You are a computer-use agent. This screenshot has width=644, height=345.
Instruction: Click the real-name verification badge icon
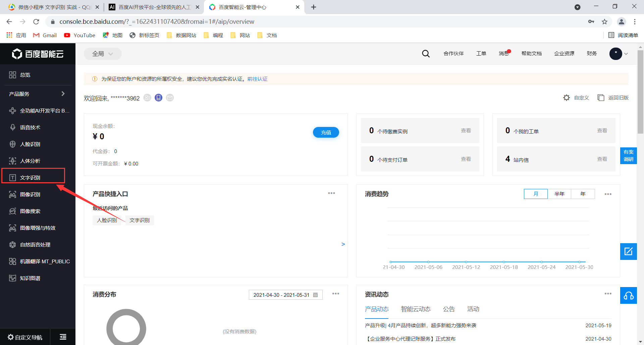147,97
